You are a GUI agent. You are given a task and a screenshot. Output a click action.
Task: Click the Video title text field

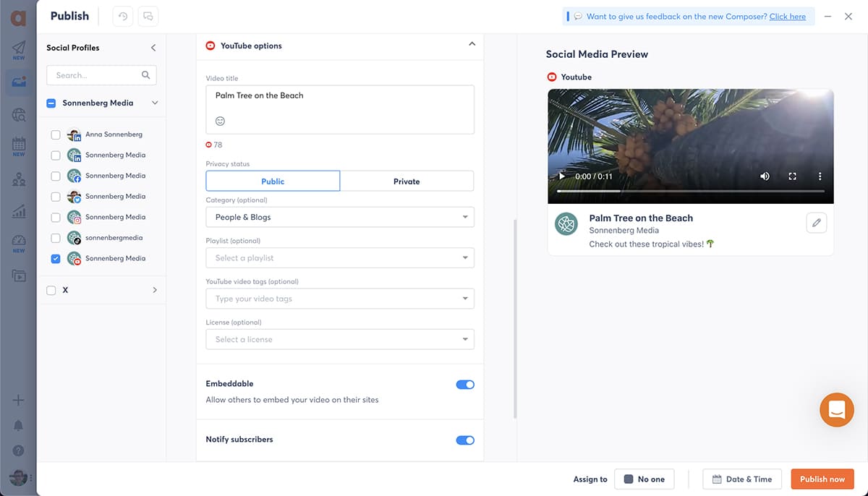(340, 109)
